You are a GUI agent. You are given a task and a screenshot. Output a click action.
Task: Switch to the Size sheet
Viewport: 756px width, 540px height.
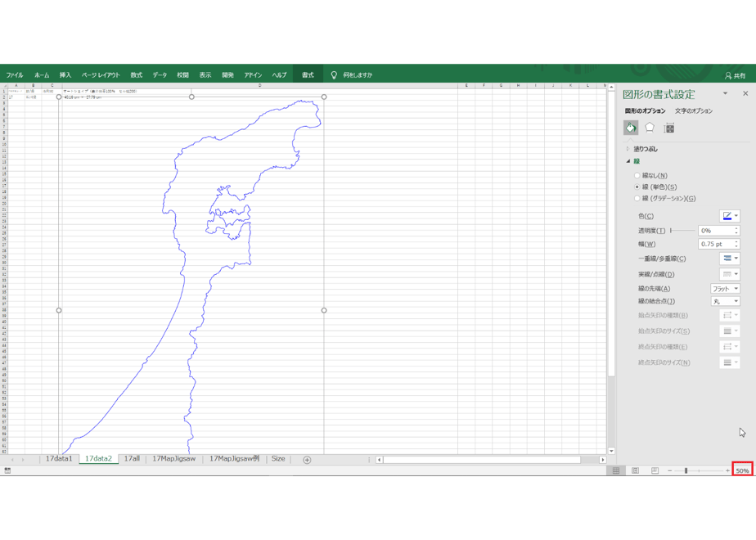(278, 459)
